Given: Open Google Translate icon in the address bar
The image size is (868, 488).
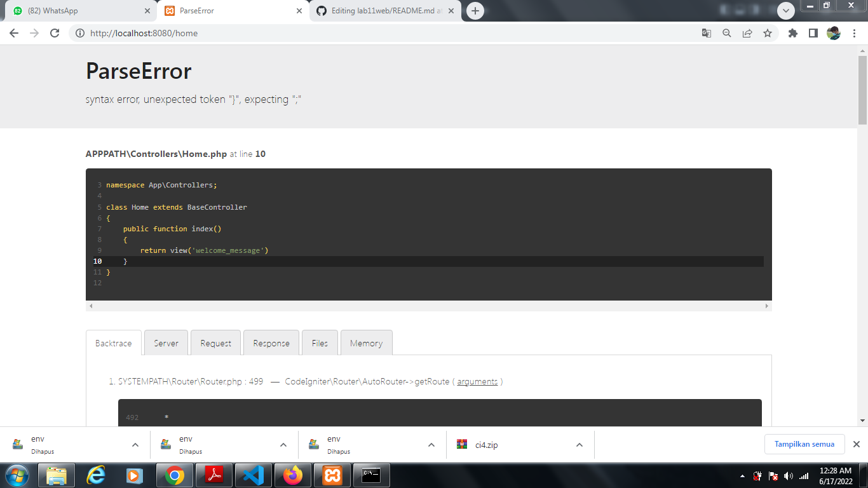Looking at the screenshot, I should coord(706,32).
